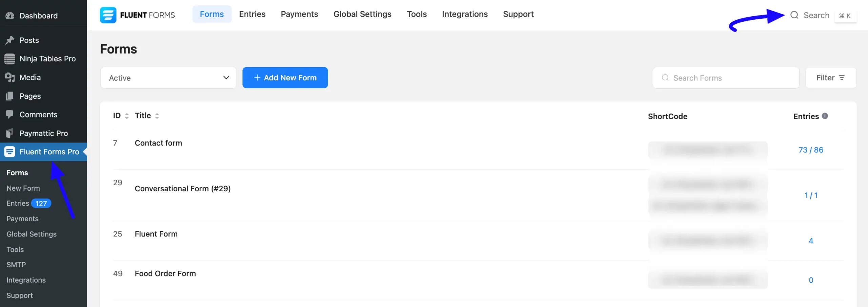Viewport: 868px width, 307px height.
Task: Switch to the Entries tab in top navigation
Action: 252,14
